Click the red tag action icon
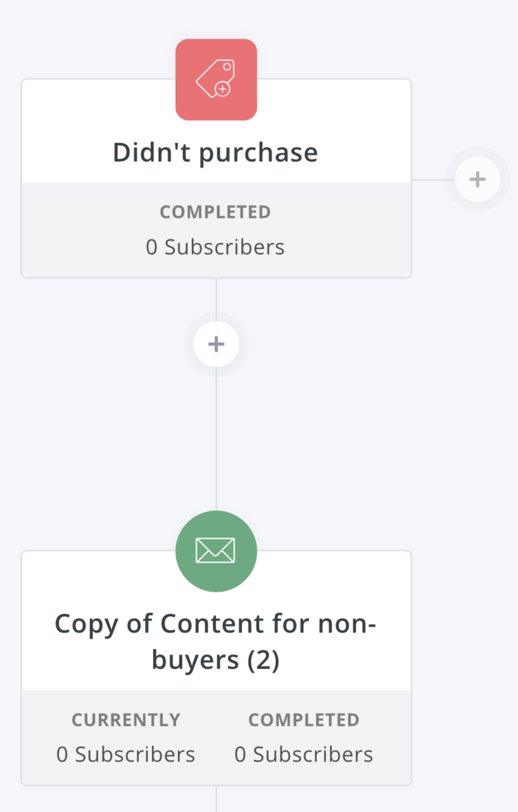518x812 pixels. pyautogui.click(x=216, y=80)
